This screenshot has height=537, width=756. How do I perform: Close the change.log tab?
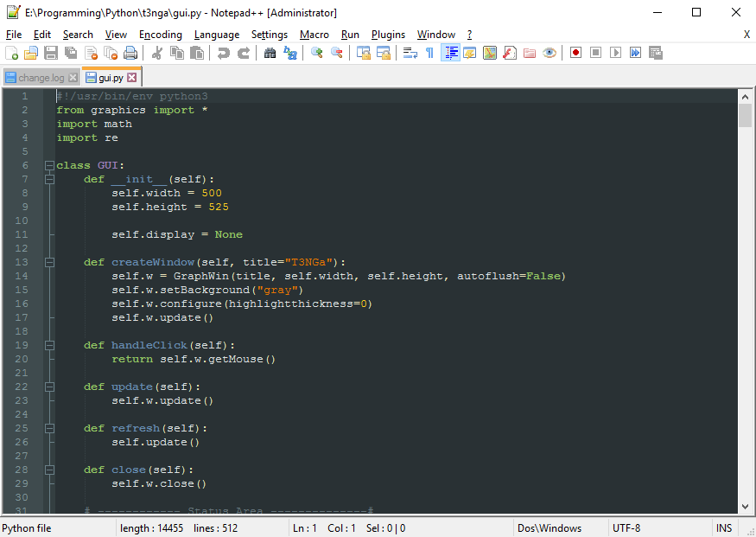click(x=73, y=78)
